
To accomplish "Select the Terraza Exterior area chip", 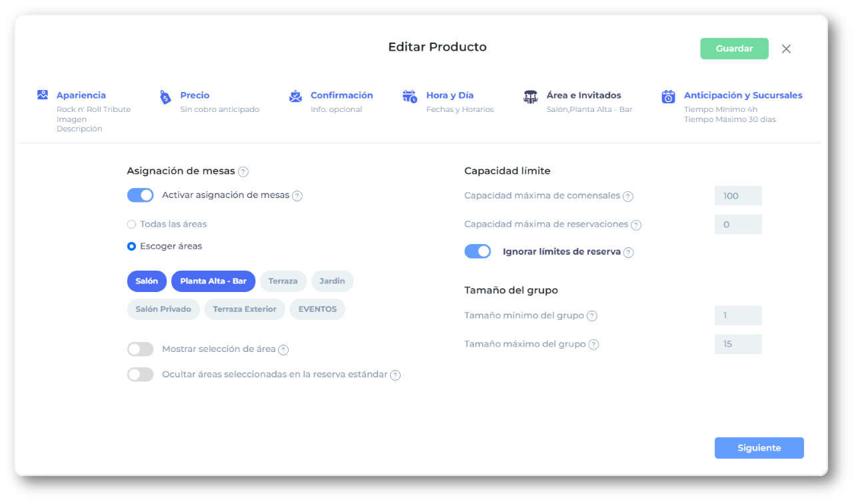I will pyautogui.click(x=245, y=309).
